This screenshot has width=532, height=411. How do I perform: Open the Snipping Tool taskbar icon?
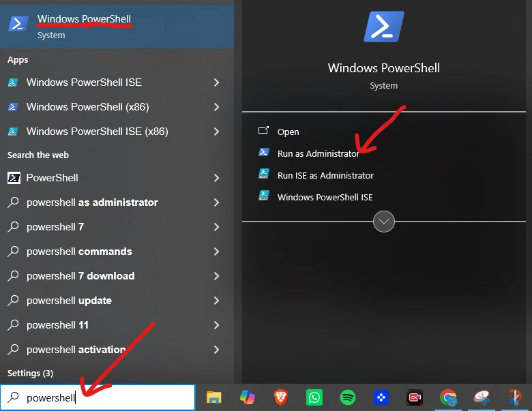point(482,397)
